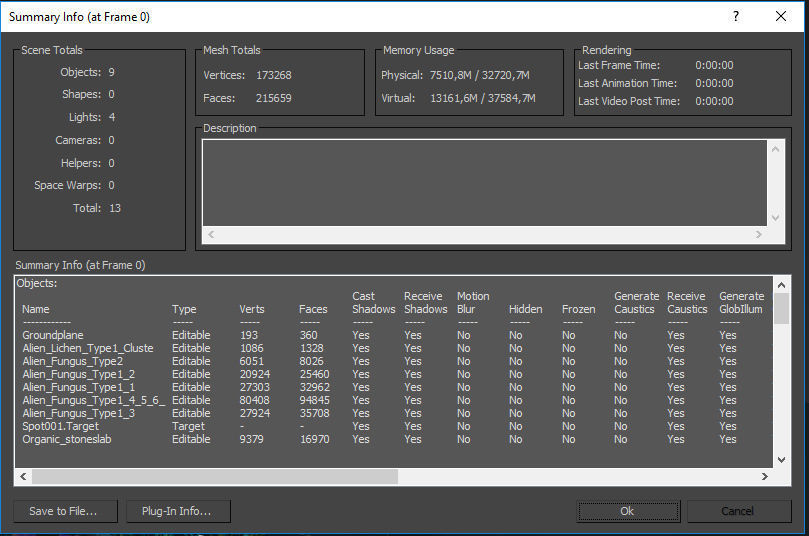Click the objects list scroll up arrow
809x536 pixels.
click(781, 285)
